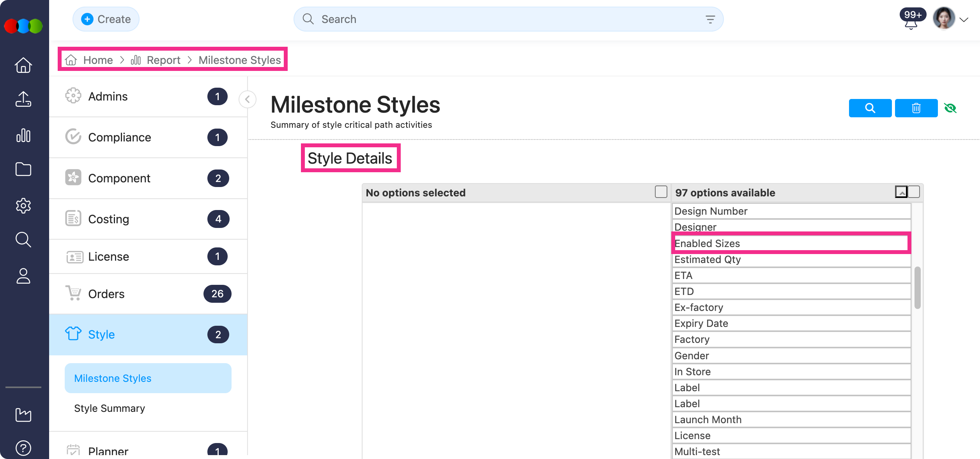Open Report from the breadcrumb trail
Viewport: 980px width, 459px height.
pyautogui.click(x=163, y=60)
